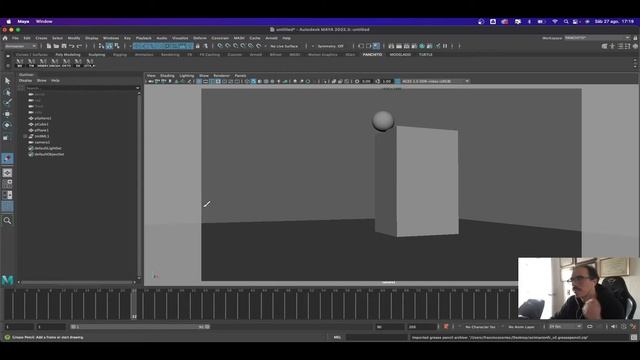Open the Playback menu

(144, 38)
